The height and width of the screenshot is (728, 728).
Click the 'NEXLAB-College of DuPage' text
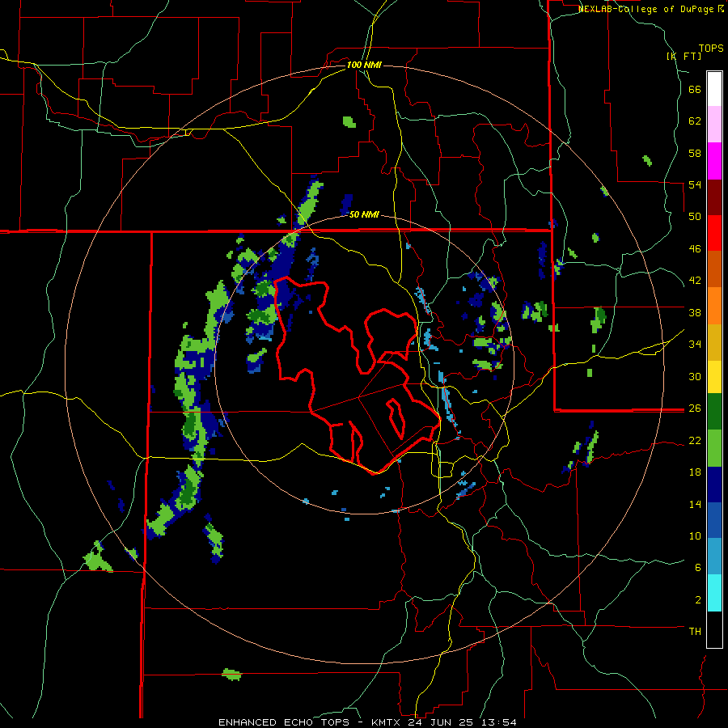647,9
